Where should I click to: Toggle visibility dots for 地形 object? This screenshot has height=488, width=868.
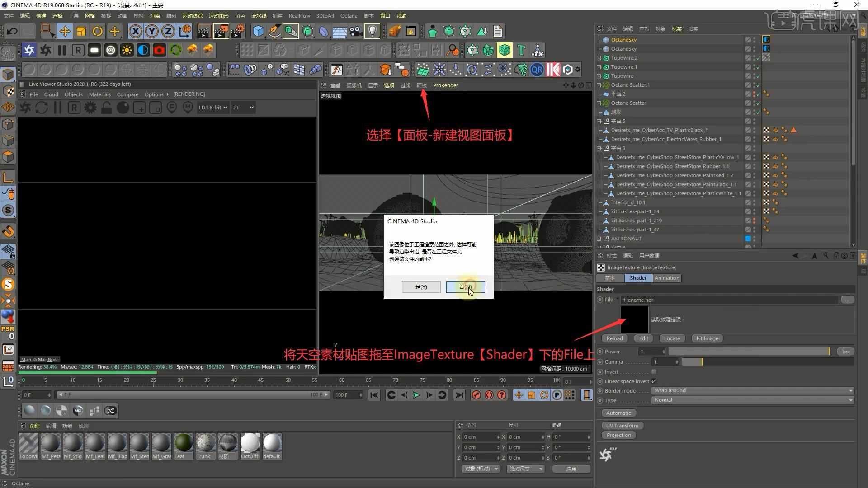(754, 112)
